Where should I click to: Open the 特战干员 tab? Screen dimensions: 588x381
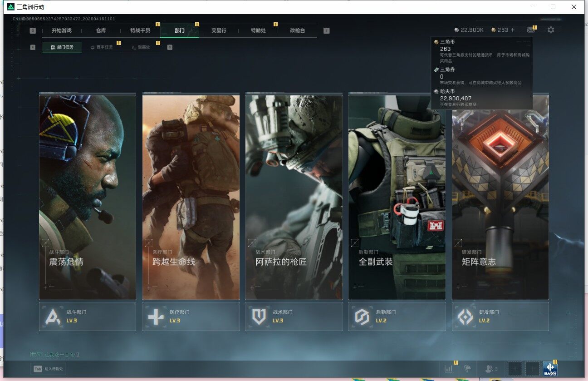(x=140, y=30)
